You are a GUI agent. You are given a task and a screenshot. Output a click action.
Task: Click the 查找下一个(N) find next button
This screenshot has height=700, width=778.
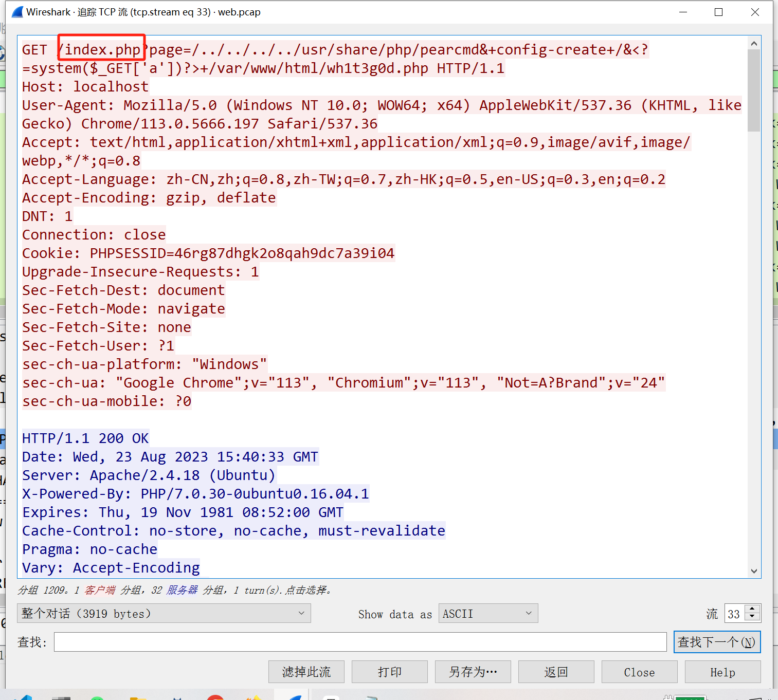point(717,642)
